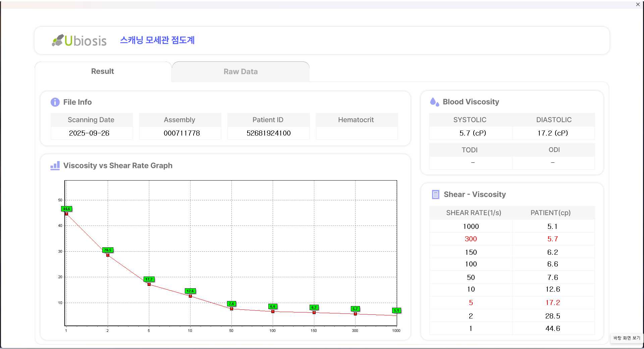Click the 28.5 data point label
The height and width of the screenshot is (349, 644).
click(108, 250)
